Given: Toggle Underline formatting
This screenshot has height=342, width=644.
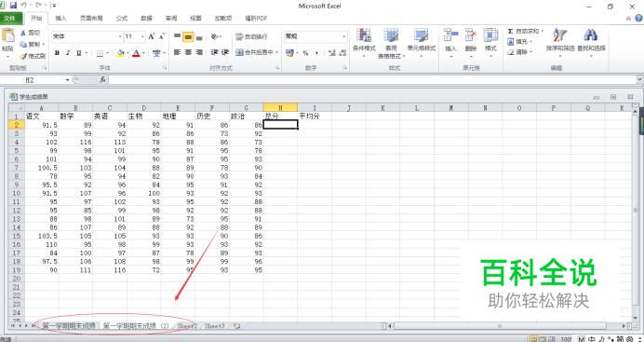Looking at the screenshot, I should tap(78, 53).
